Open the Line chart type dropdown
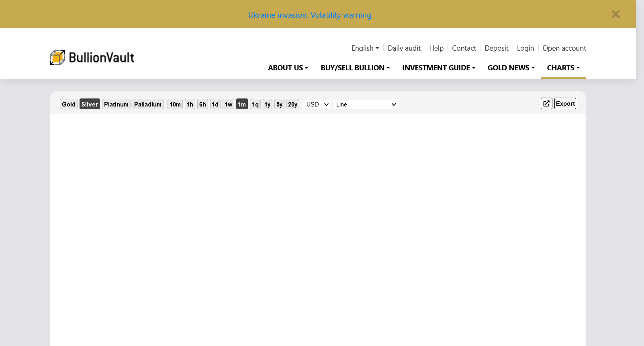The width and height of the screenshot is (644, 346). tap(366, 104)
